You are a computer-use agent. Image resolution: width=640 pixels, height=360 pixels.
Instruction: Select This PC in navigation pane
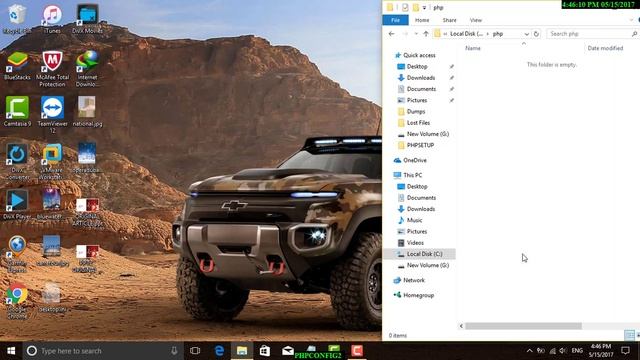(412, 175)
